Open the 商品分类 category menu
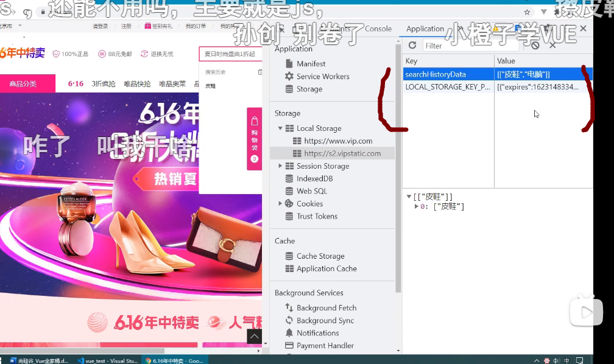 point(27,83)
